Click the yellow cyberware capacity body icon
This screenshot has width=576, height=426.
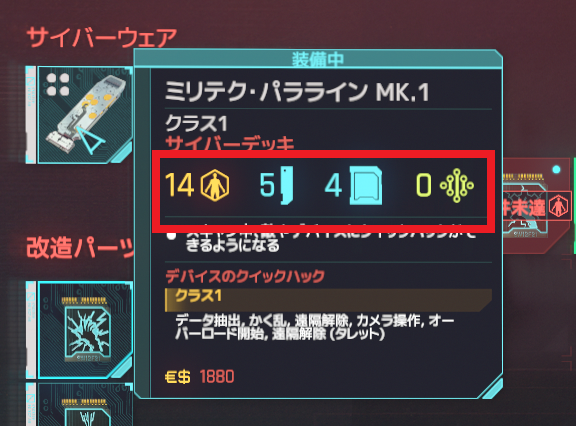pos(215,185)
